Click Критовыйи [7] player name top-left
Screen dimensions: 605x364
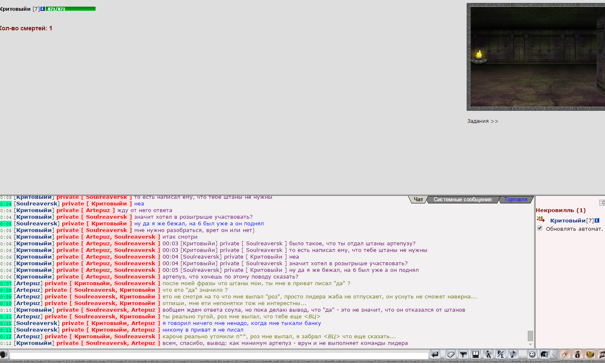(20, 9)
